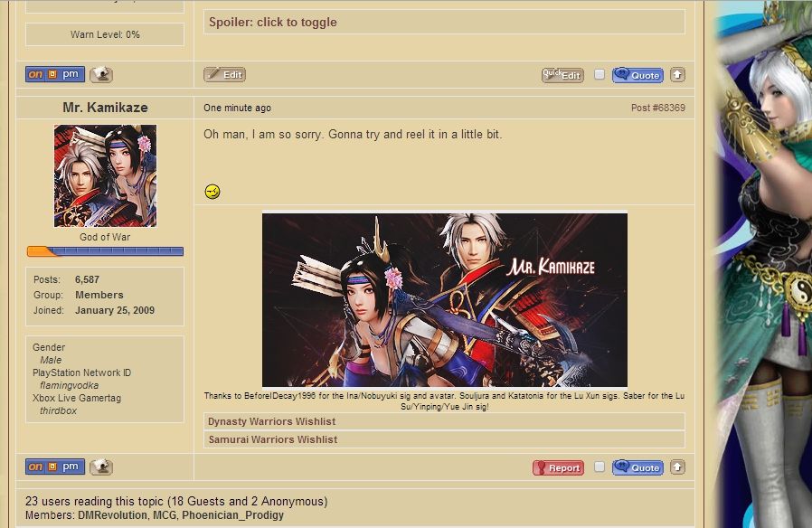Tick the checkbox next to the Report button
812x528 pixels.
click(600, 467)
